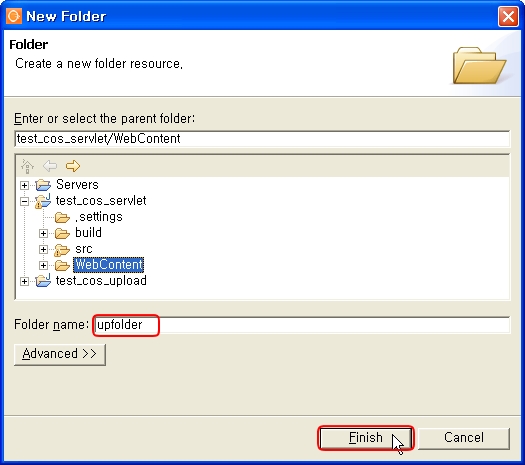Expand the WebContent folder node
The width and height of the screenshot is (525, 465).
click(43, 265)
